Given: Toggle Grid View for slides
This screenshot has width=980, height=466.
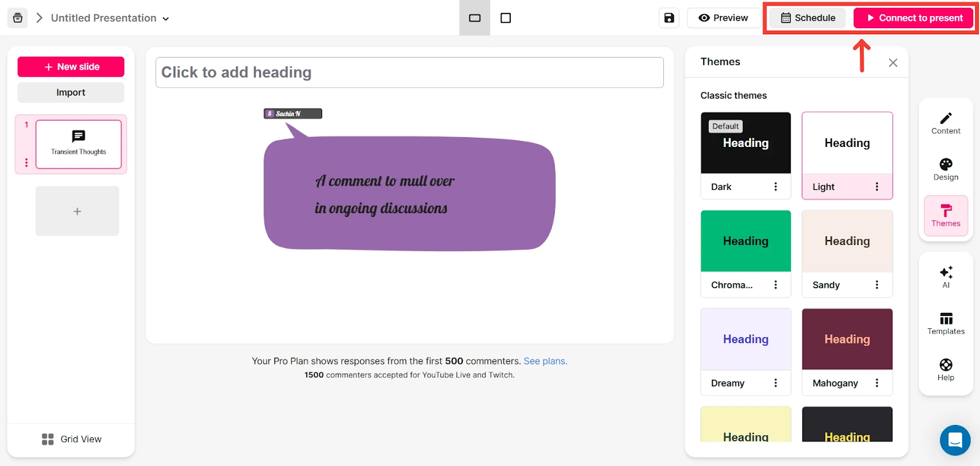Looking at the screenshot, I should click(72, 439).
